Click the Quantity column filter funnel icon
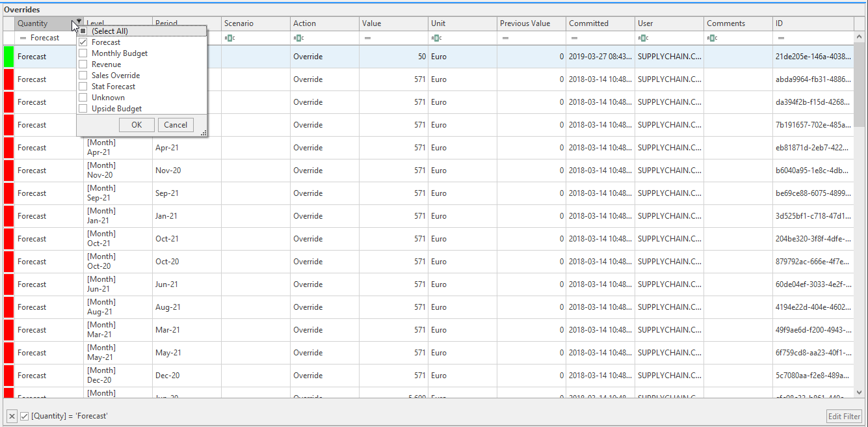The height and width of the screenshot is (427, 868). [x=79, y=22]
